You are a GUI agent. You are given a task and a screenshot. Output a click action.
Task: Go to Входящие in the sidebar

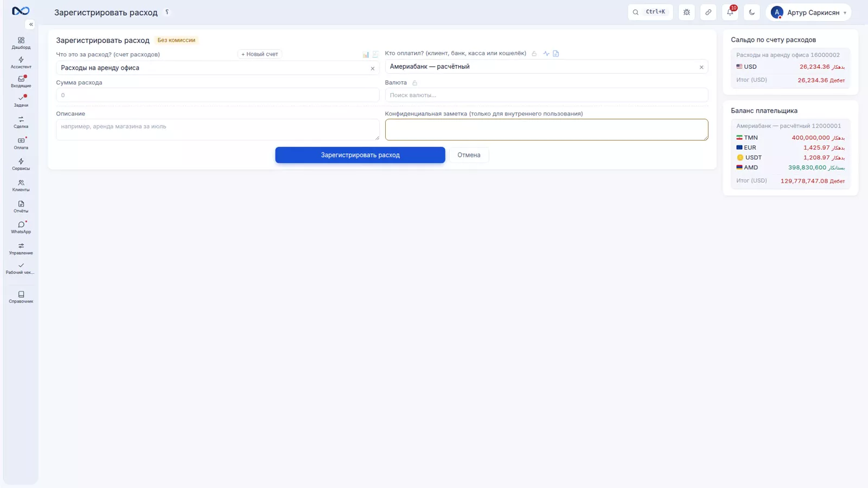click(x=21, y=82)
